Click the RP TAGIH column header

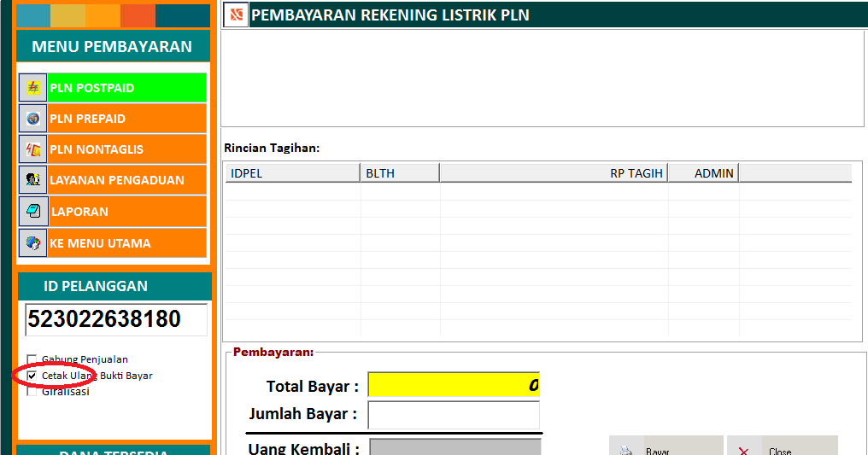(554, 173)
